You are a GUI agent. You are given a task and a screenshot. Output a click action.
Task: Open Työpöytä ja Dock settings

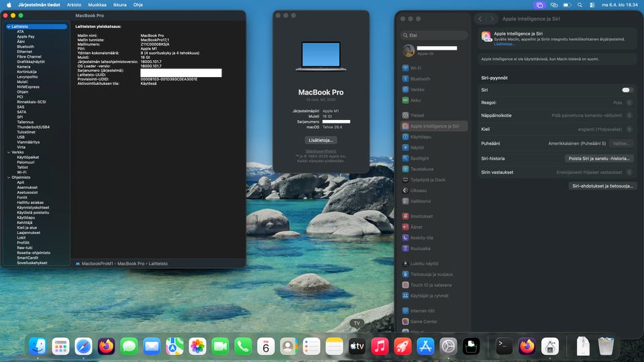434,180
